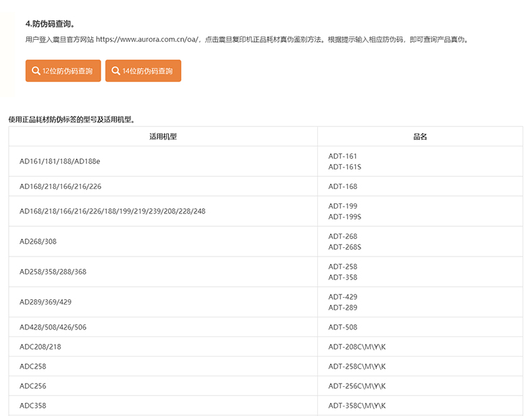Select the AD428/508/426/506 model cell
The image size is (532, 416).
[53, 328]
